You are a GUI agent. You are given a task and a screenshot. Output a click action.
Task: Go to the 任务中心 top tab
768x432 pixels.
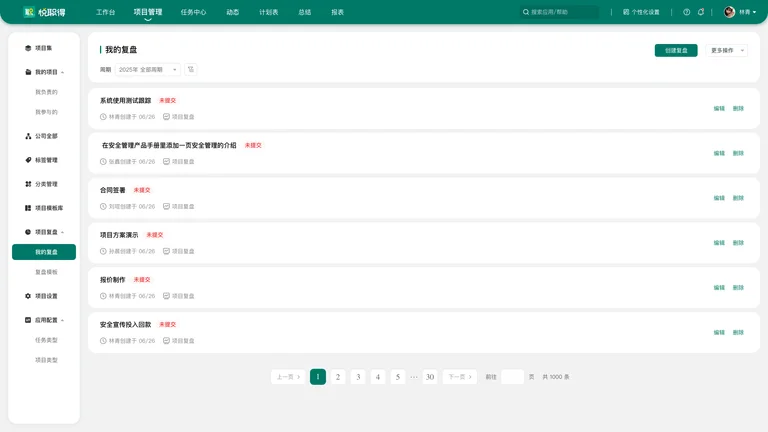(x=193, y=12)
